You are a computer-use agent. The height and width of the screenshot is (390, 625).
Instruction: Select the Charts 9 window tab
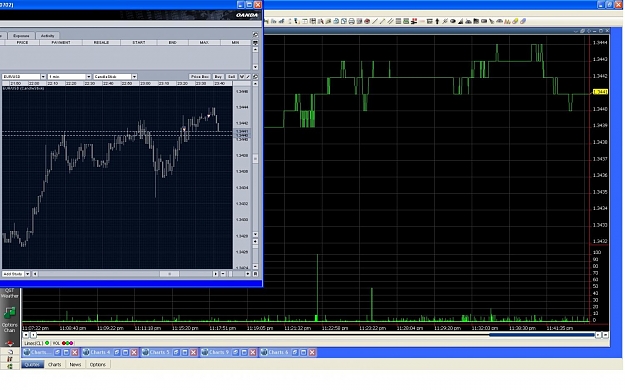tap(219, 353)
